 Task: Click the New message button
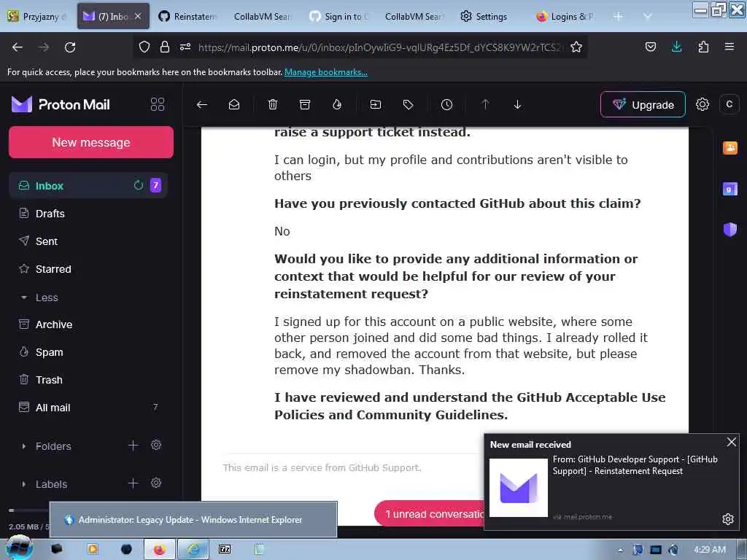click(91, 142)
